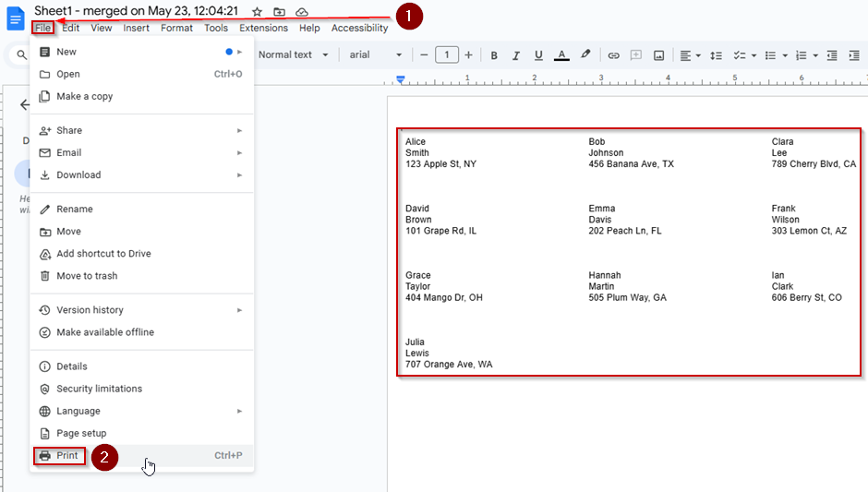
Task: Toggle bold formatting
Action: click(x=494, y=55)
